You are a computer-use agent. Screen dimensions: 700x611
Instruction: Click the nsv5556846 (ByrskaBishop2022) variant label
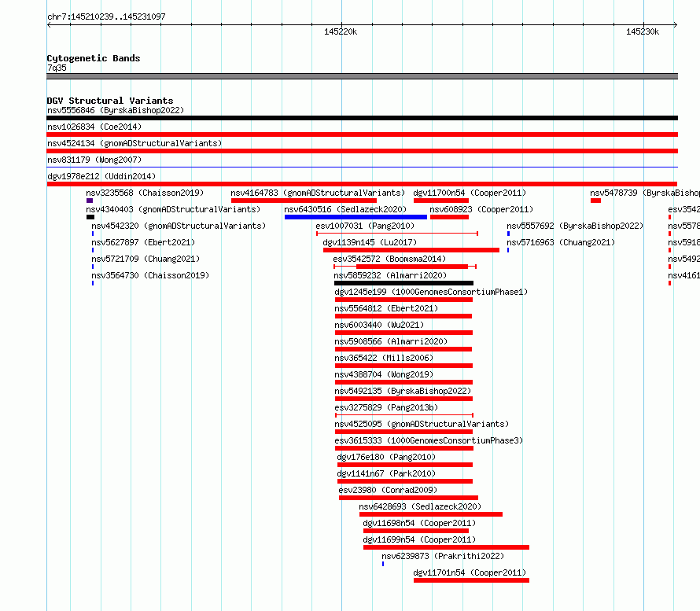click(116, 110)
